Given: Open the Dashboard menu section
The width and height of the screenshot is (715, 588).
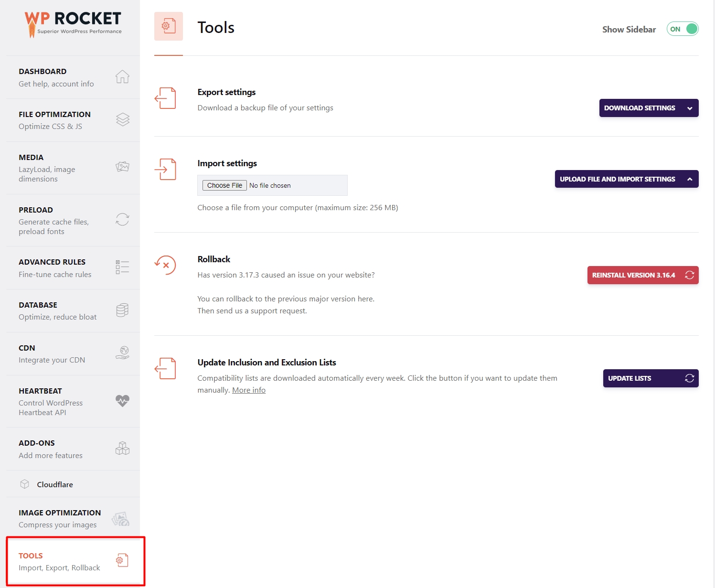Looking at the screenshot, I should [73, 77].
